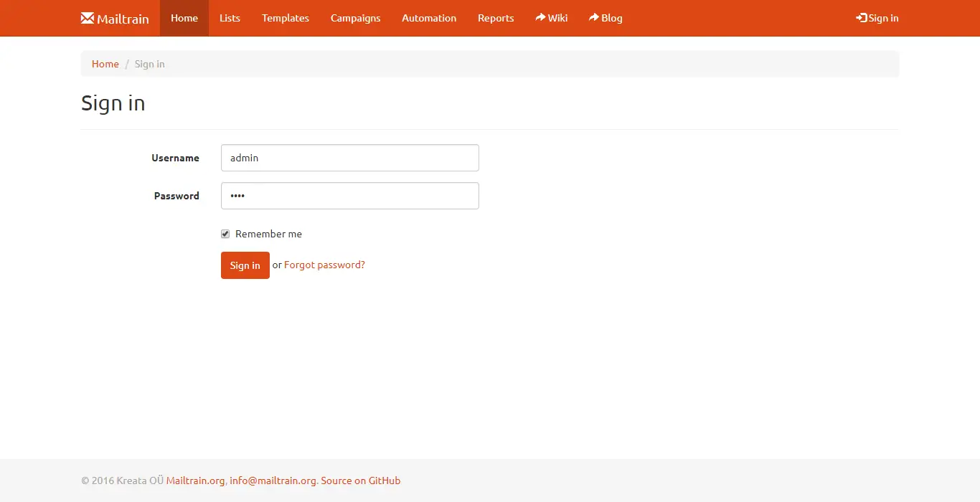Click the Password field label
This screenshot has height=502, width=980.
(176, 196)
